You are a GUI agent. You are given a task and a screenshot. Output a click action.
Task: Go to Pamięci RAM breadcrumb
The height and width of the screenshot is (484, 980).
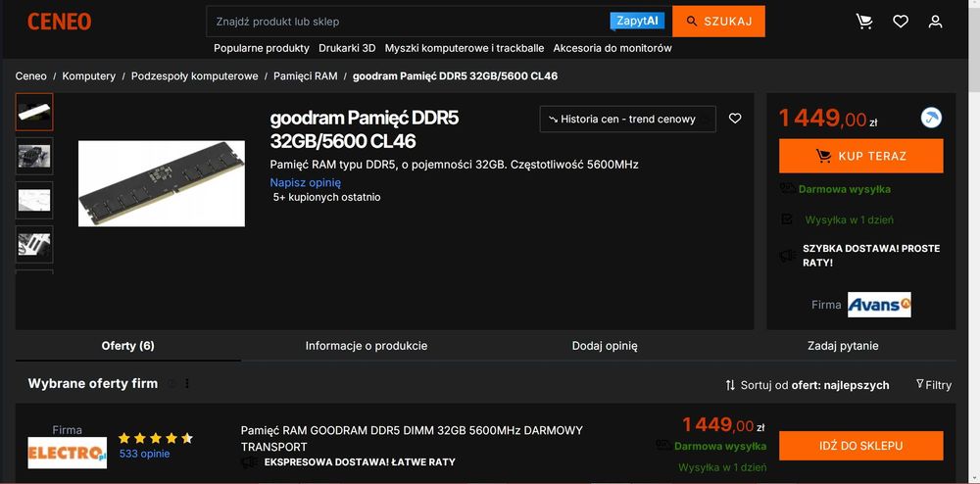(x=305, y=76)
